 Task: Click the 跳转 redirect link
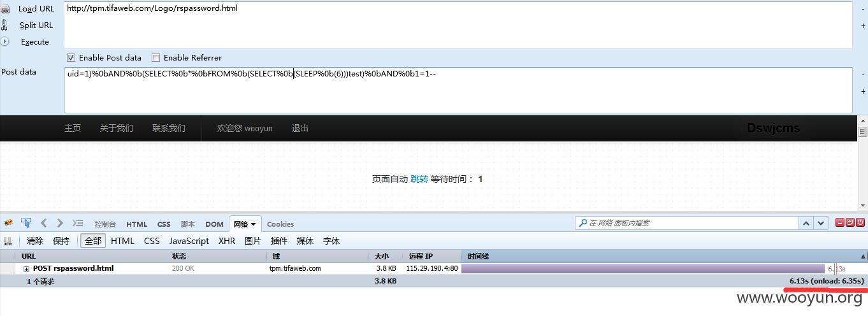click(x=419, y=179)
